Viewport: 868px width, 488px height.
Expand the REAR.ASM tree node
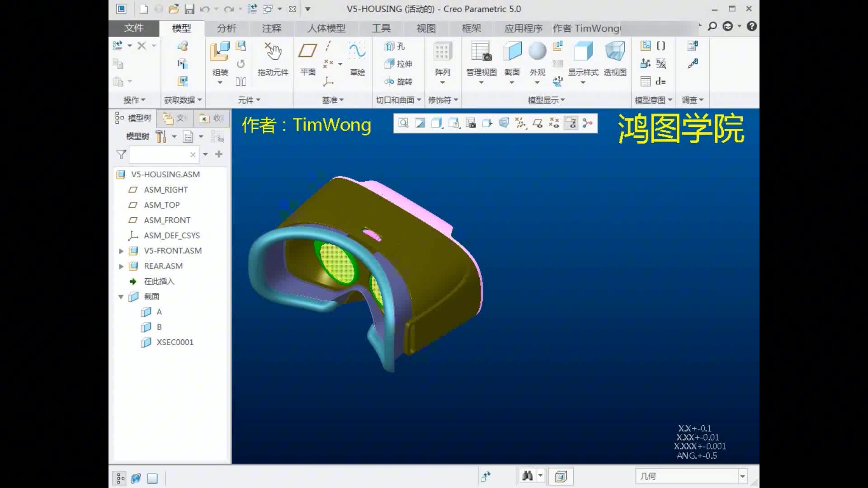tap(121, 266)
